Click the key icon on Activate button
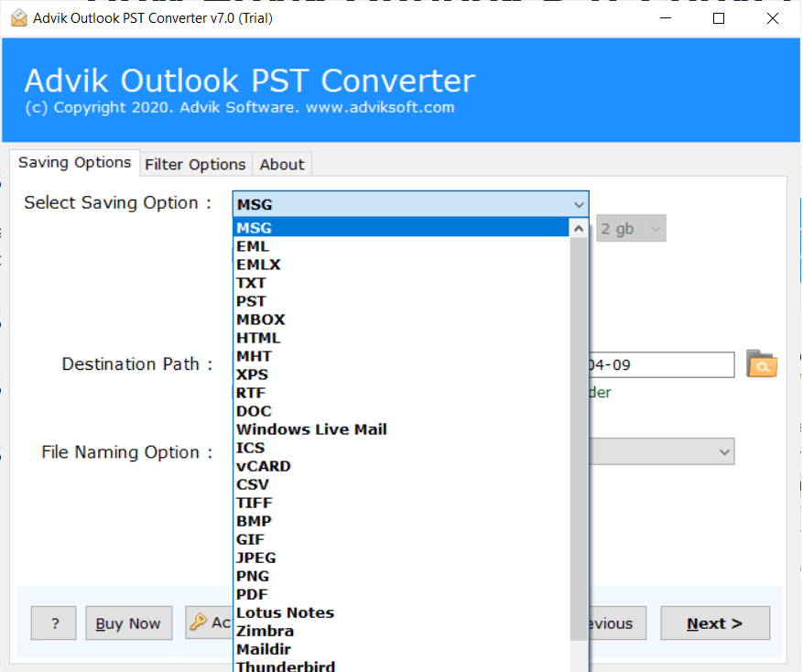Screen dimensions: 803x672 pos(198,622)
